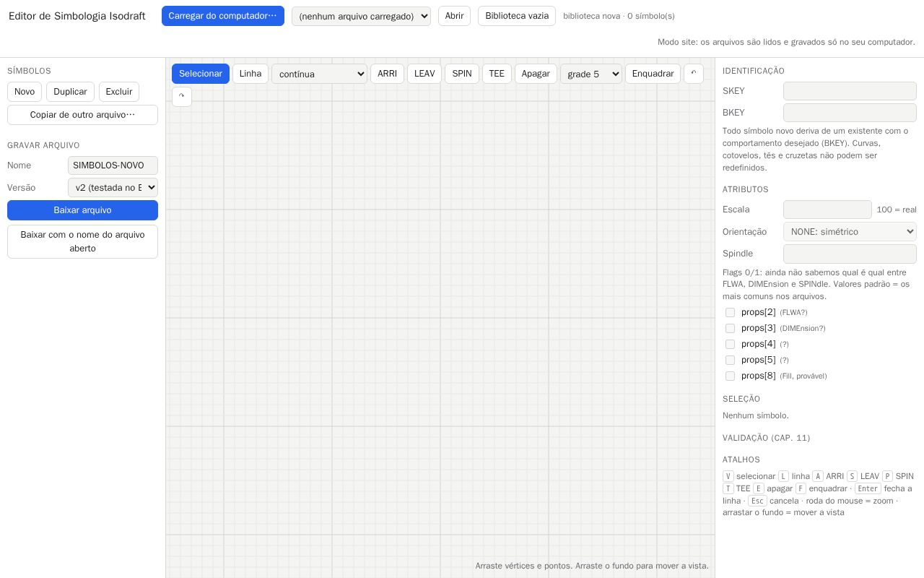Open the line style dropdown showing contínua
Viewport: 924px width, 578px height.
pyautogui.click(x=319, y=74)
